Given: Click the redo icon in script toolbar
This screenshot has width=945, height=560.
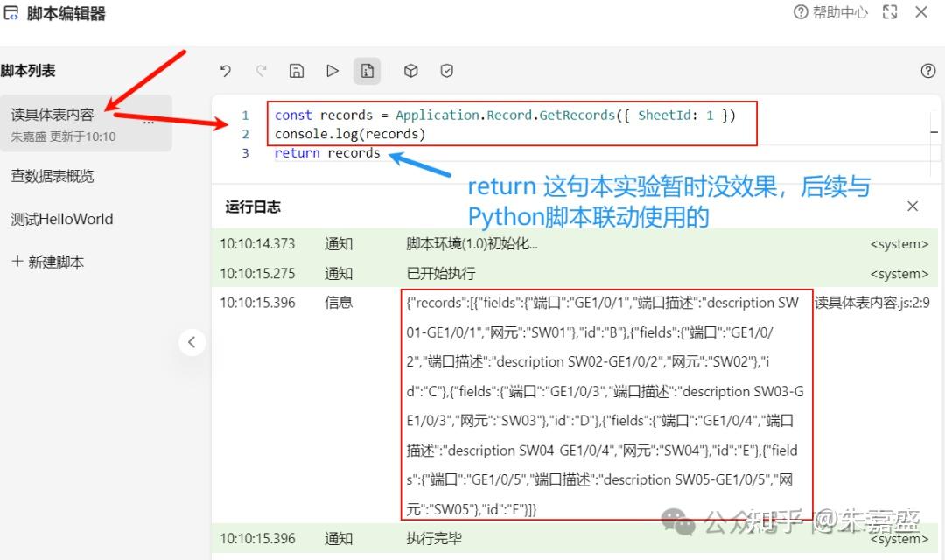Looking at the screenshot, I should (261, 71).
